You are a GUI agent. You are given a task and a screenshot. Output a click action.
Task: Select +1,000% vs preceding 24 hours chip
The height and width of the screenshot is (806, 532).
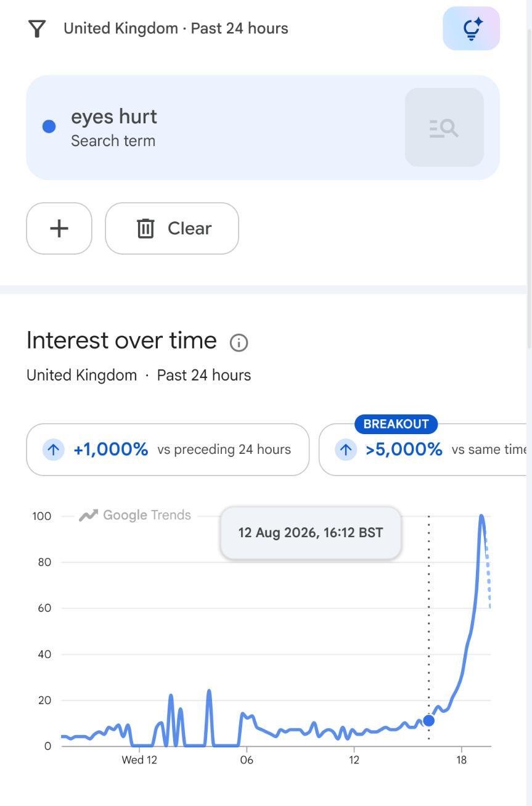tap(168, 450)
